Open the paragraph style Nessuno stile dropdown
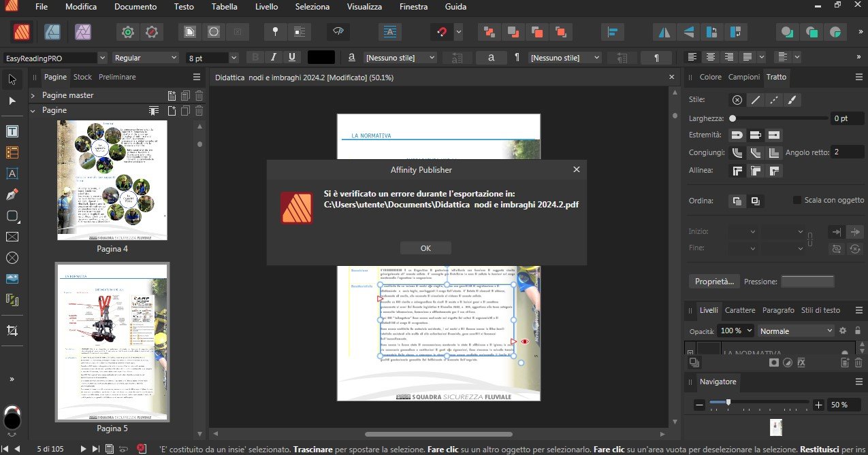The height and width of the screenshot is (455, 868). coord(565,58)
